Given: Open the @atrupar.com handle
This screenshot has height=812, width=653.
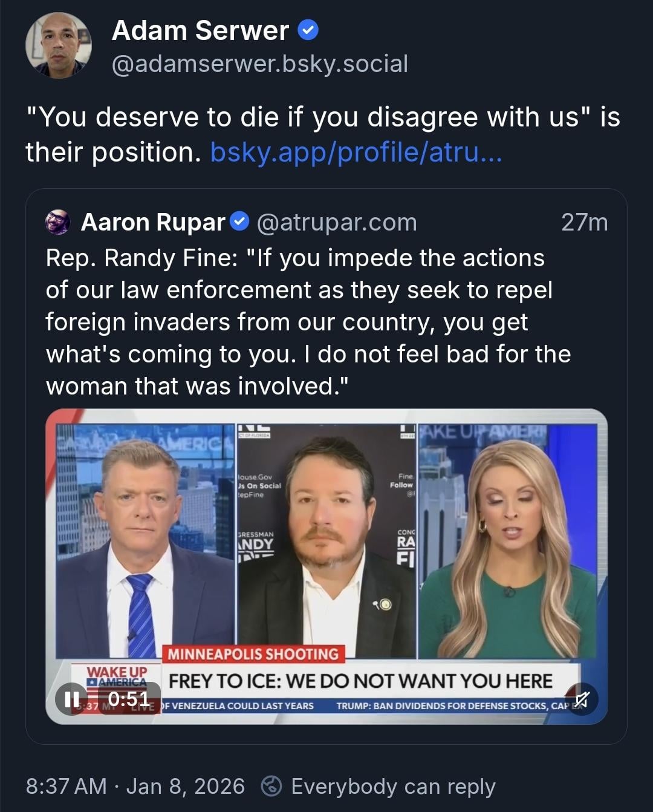Looking at the screenshot, I should (337, 222).
